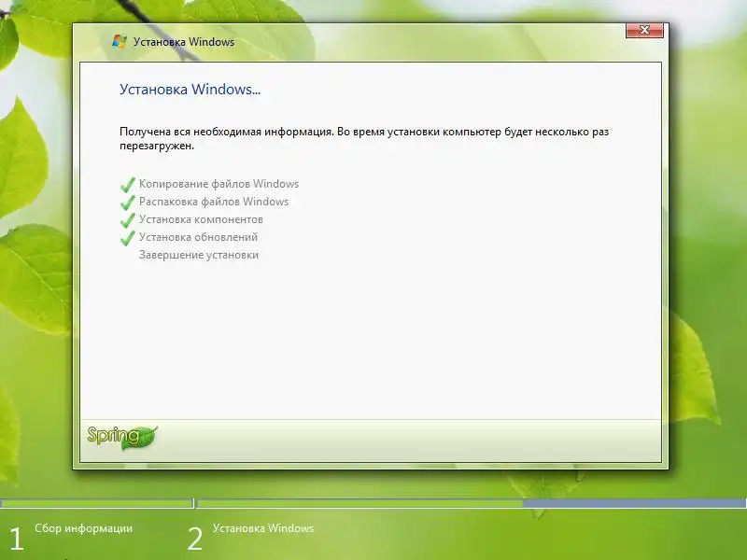Click the Установка Windows... heading
The height and width of the screenshot is (560, 747).
tap(190, 89)
